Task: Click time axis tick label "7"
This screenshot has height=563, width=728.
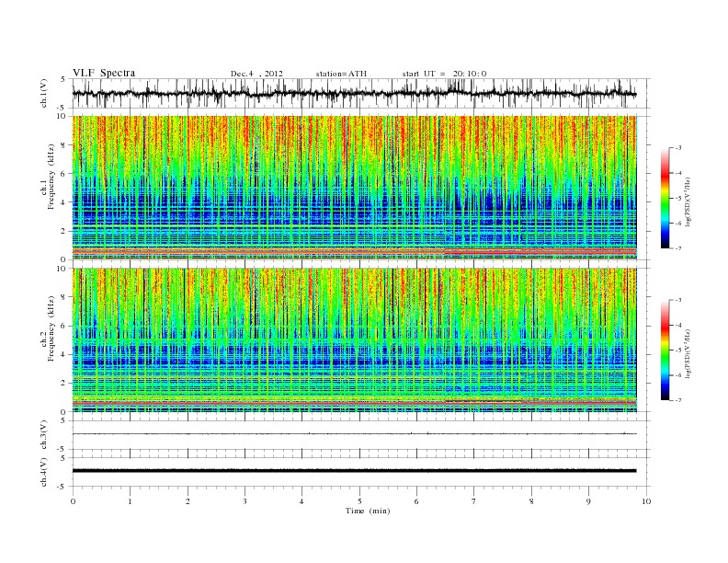Action: (x=474, y=501)
